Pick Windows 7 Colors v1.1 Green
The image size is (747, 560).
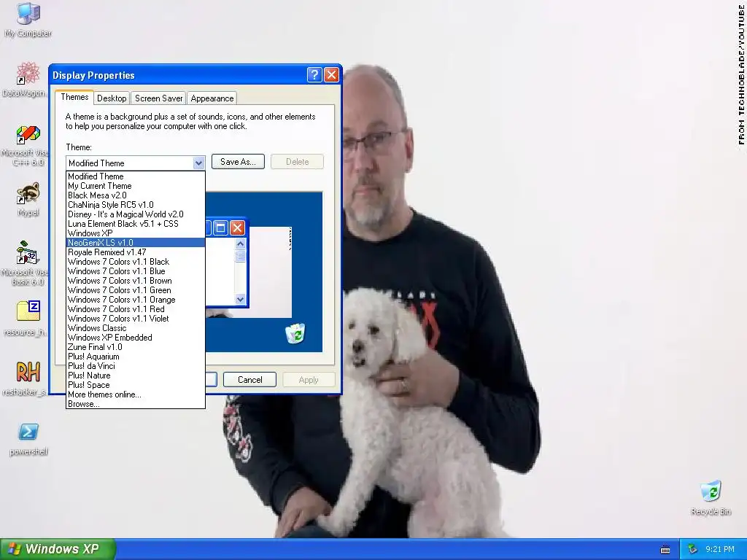[x=136, y=290]
